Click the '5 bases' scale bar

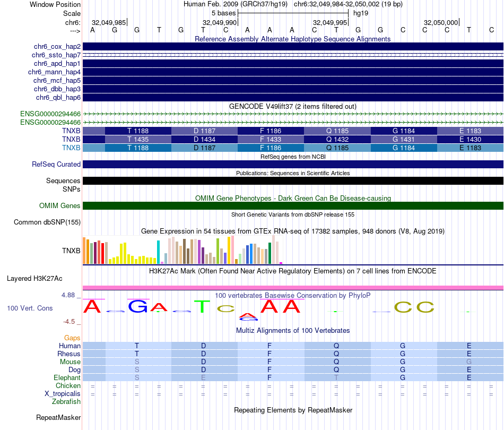click(x=293, y=13)
